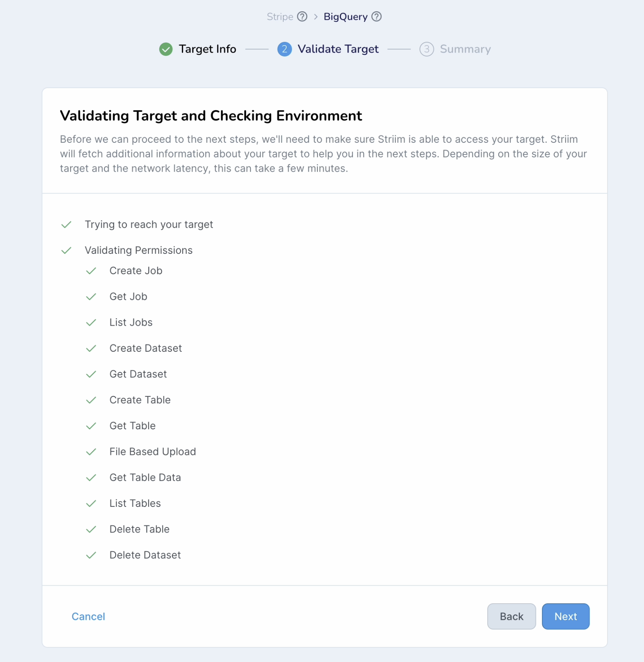Select the Validate Target step number circle
Viewport: 644px width, 662px height.
coord(285,49)
